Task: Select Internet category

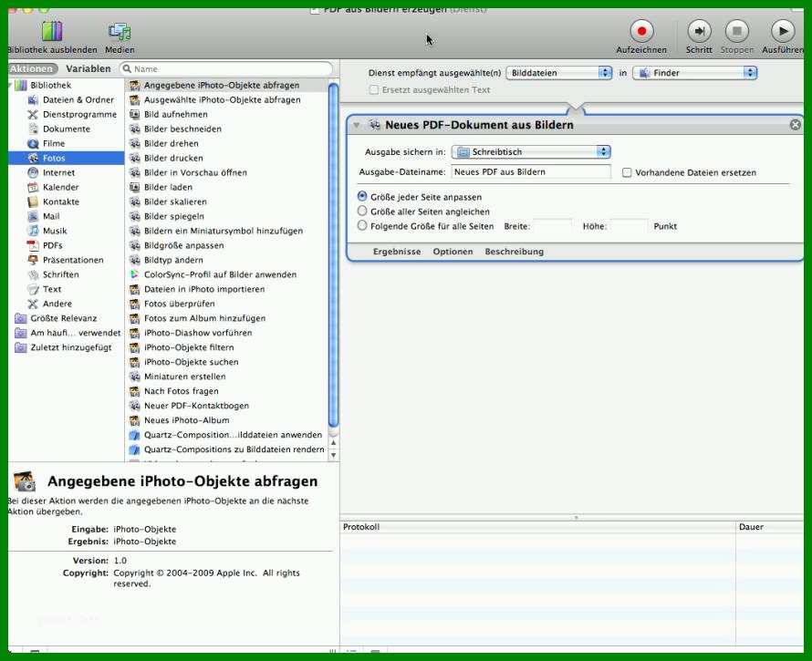Action: [51, 172]
